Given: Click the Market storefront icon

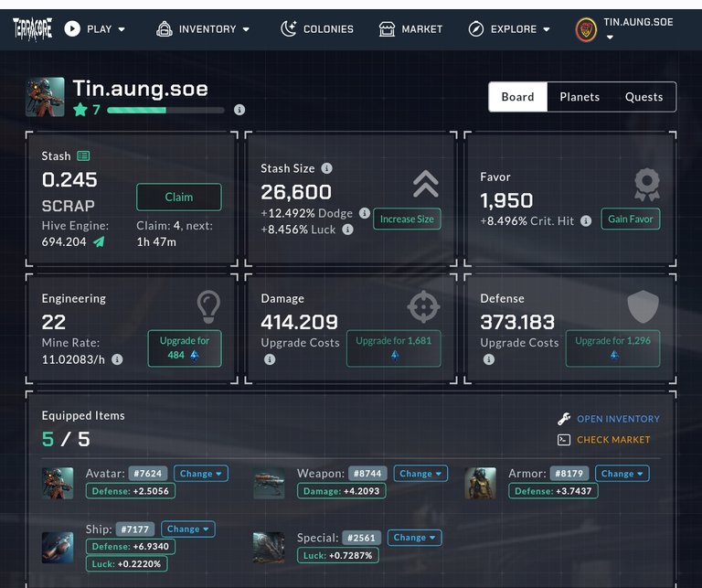Looking at the screenshot, I should click(x=387, y=29).
